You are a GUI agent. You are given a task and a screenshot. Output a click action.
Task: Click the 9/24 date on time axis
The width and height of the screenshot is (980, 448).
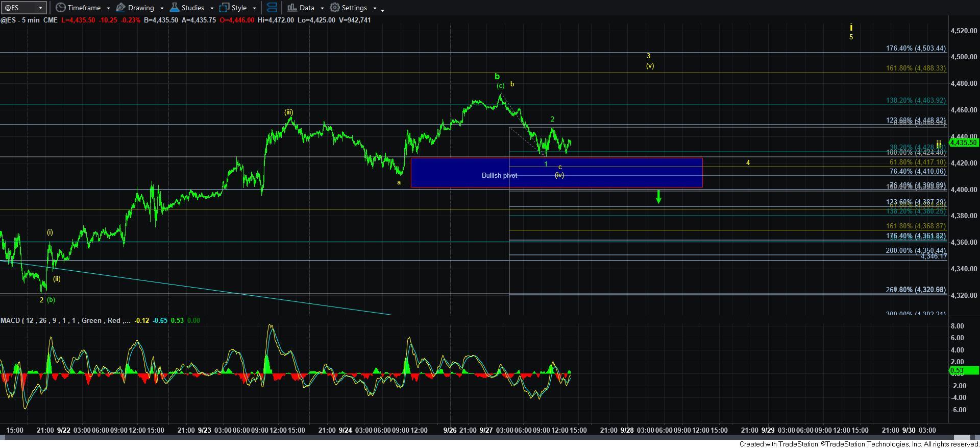tap(346, 430)
